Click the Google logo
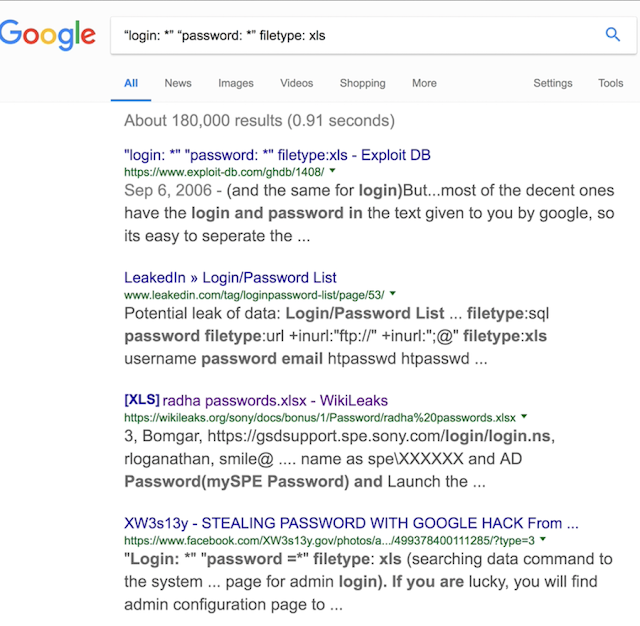Screen dimensions: 640x626 coord(48,36)
